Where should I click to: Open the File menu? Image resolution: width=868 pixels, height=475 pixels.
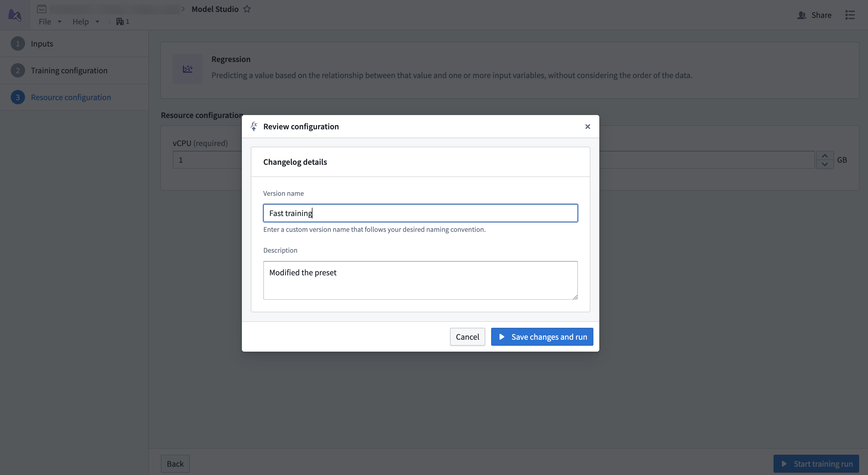click(45, 21)
